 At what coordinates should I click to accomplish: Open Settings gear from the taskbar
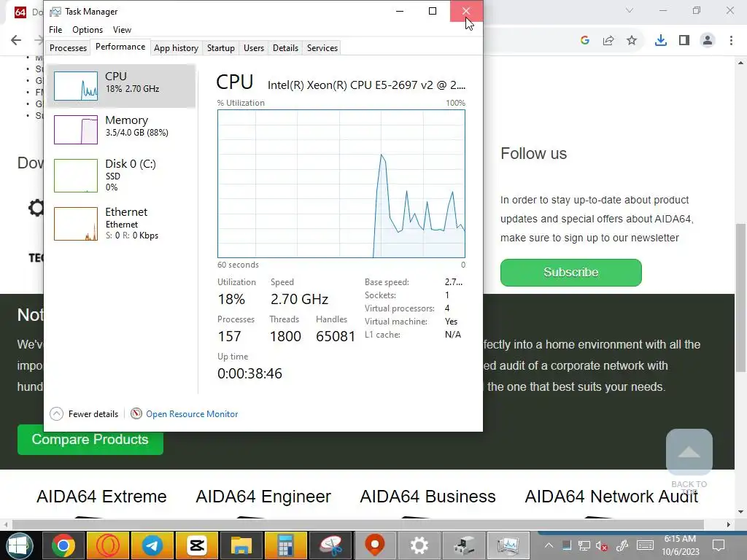coord(419,545)
